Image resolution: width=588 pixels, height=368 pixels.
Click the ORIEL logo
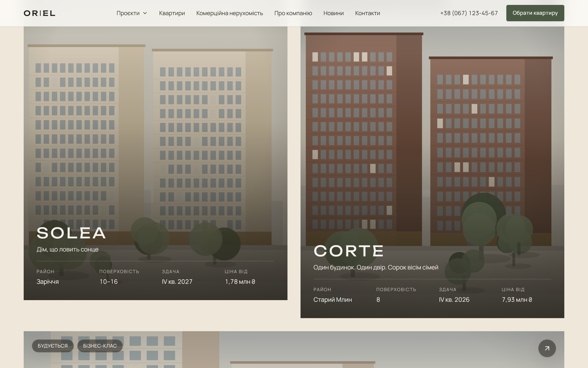[39, 13]
